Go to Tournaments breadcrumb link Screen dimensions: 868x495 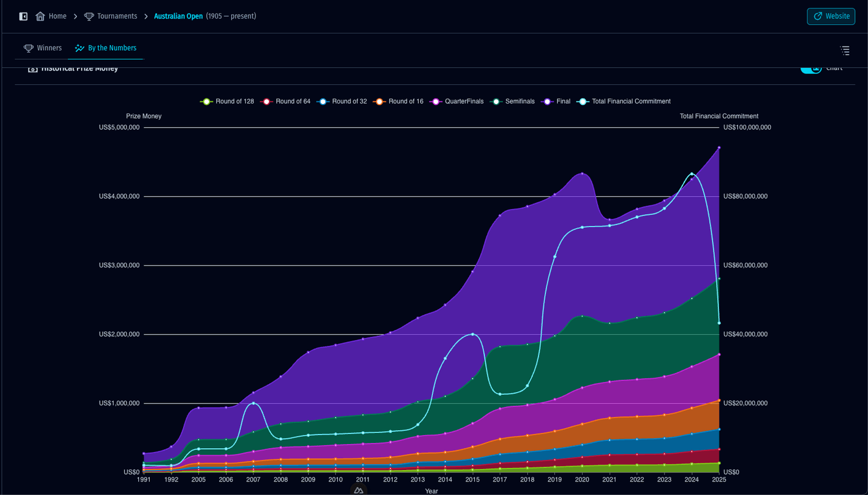[x=111, y=16]
